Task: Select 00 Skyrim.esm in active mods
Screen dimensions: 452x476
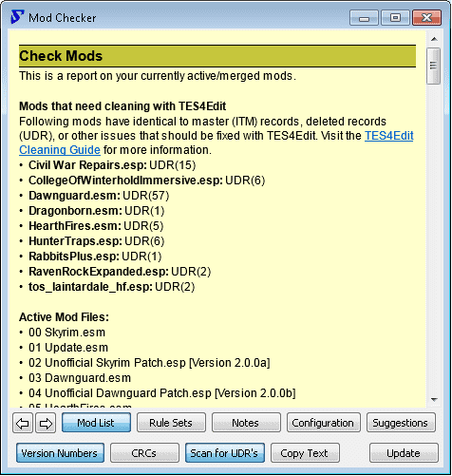Action: tap(66, 333)
